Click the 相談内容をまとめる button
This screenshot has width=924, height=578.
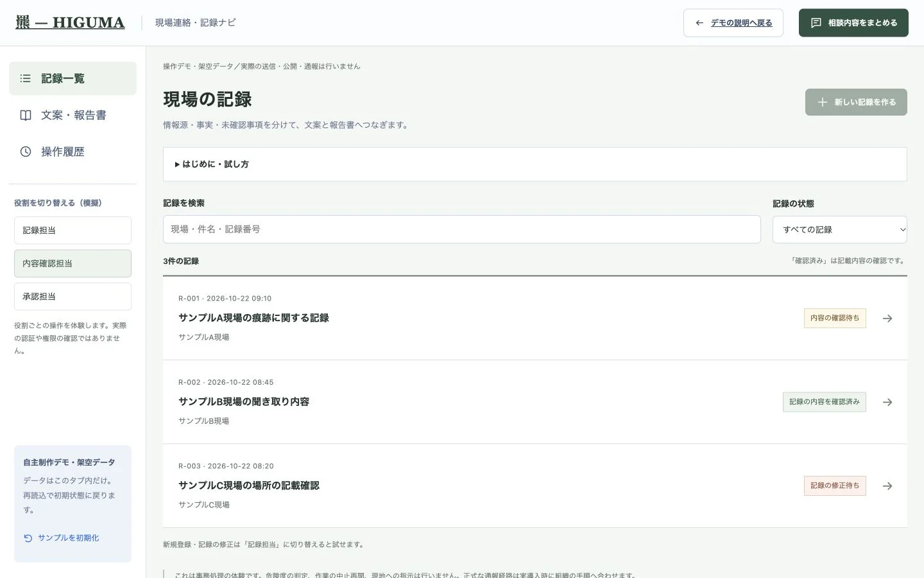853,23
